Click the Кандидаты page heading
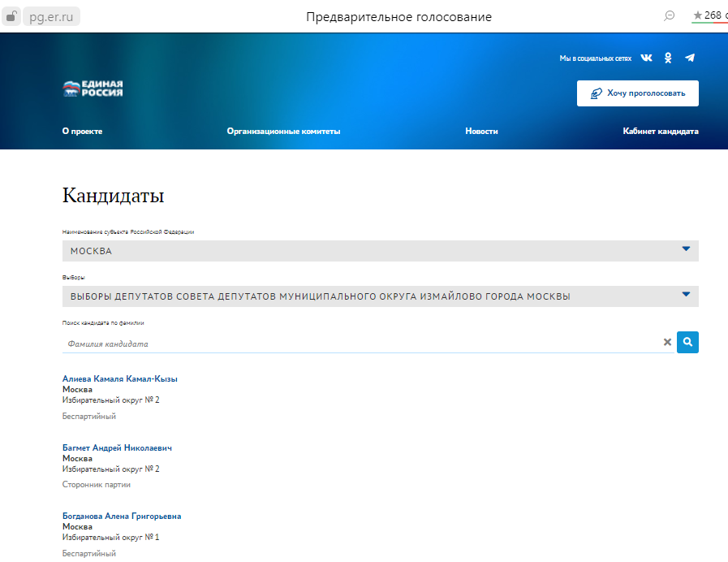 click(x=114, y=196)
